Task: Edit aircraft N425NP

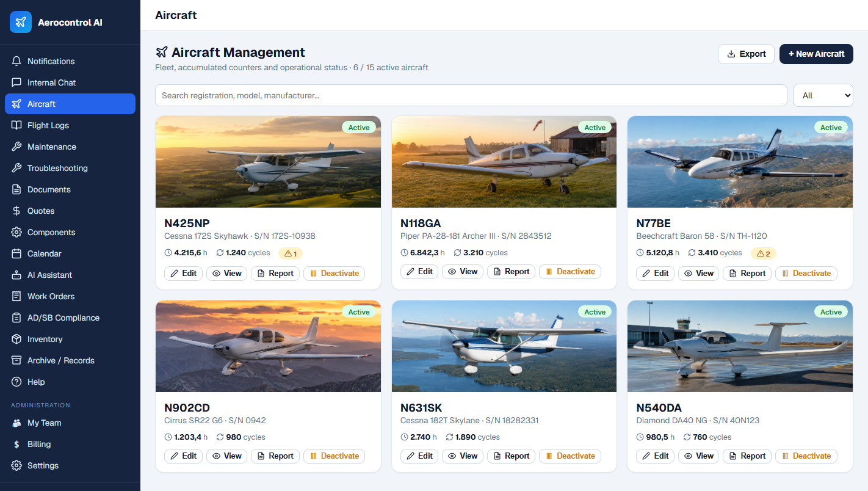Action: coord(183,273)
